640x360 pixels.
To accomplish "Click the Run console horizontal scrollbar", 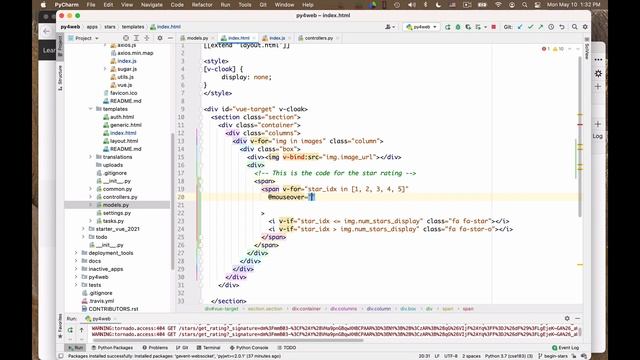I will pyautogui.click(x=227, y=340).
